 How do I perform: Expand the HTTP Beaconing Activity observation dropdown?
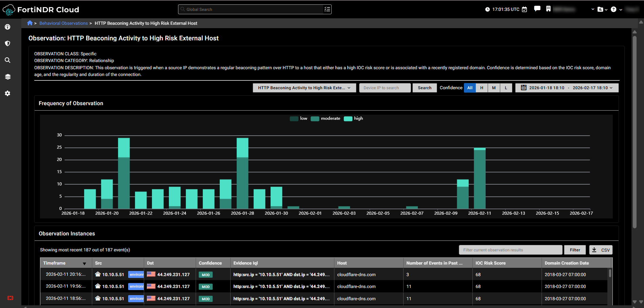click(x=304, y=88)
